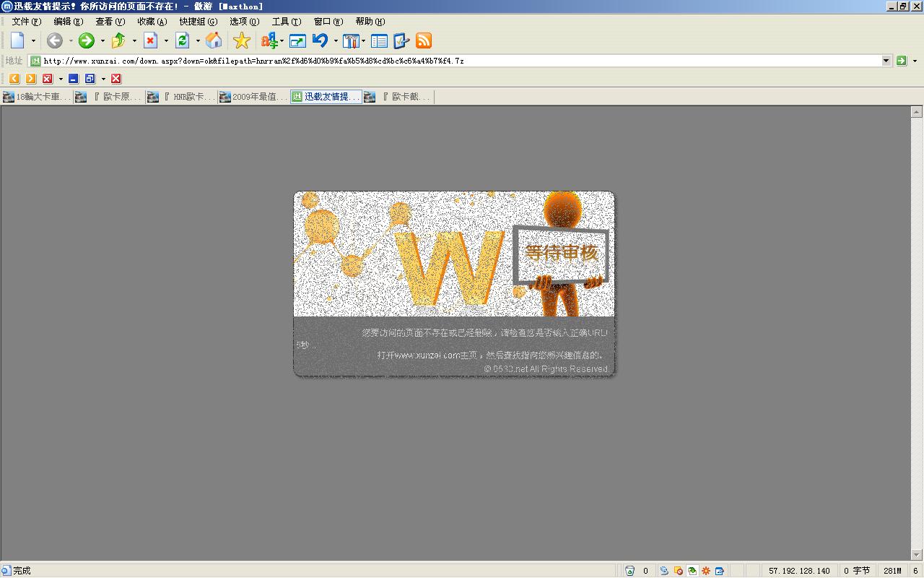
Task: Click the Home page house icon
Action: coord(214,40)
